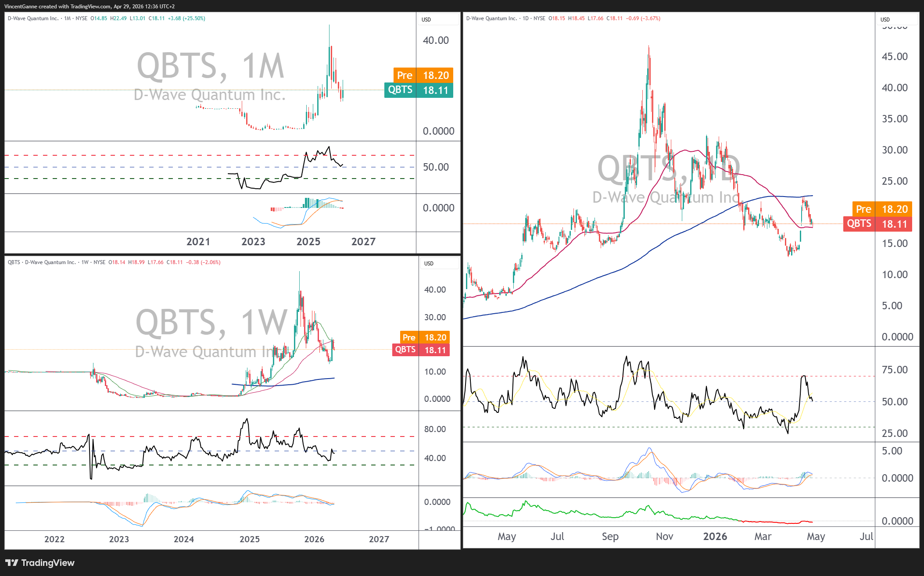Click the 'L13.01' low value in monthly legend

click(137, 18)
